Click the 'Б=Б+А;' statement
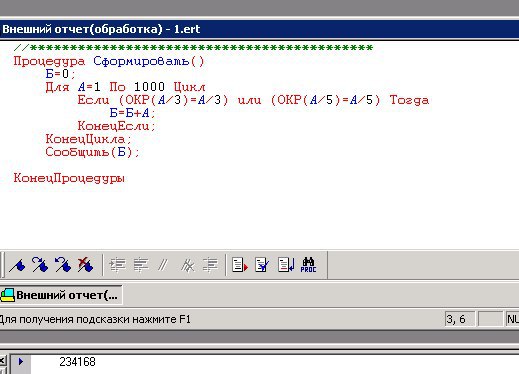 pos(132,113)
